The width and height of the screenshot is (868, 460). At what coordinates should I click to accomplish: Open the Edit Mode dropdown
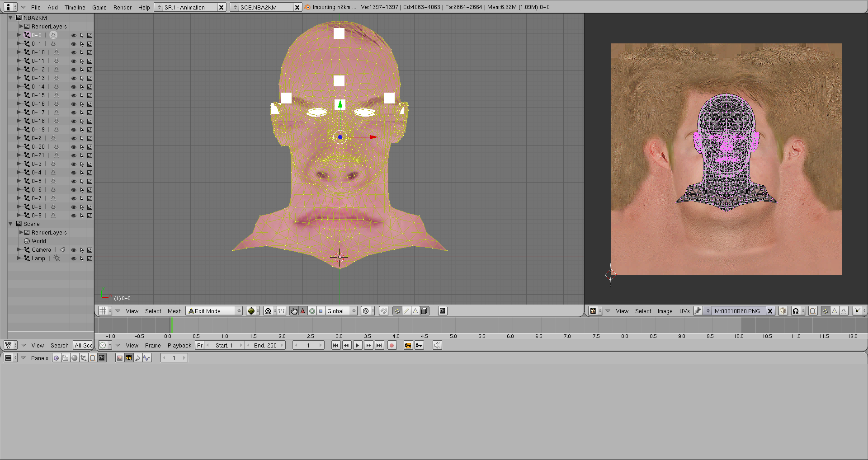[x=215, y=311]
